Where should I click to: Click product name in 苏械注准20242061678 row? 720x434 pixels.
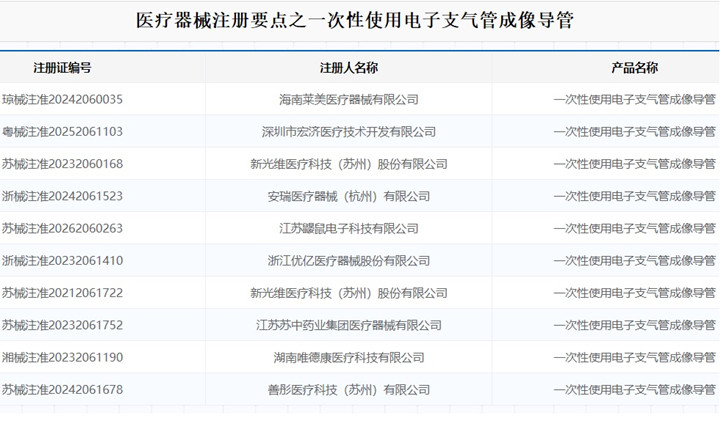pos(635,390)
